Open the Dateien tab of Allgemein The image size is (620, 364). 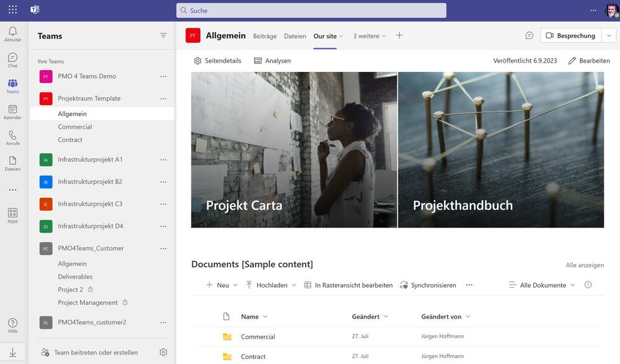[x=295, y=36]
